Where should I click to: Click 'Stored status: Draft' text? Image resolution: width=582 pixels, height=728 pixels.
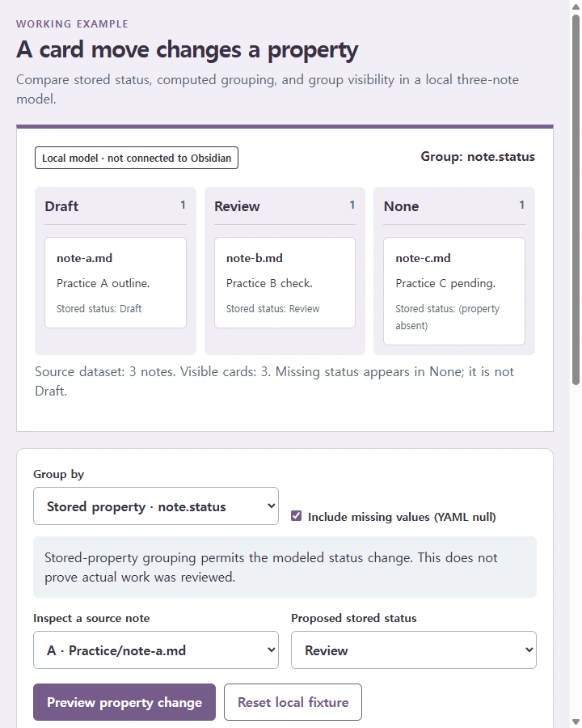click(99, 309)
